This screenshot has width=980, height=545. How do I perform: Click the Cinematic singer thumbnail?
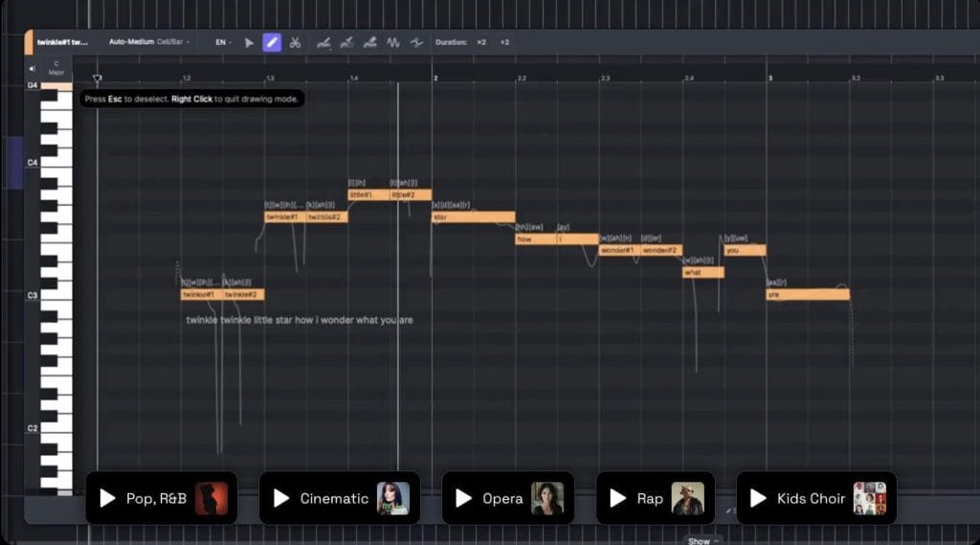coord(392,498)
